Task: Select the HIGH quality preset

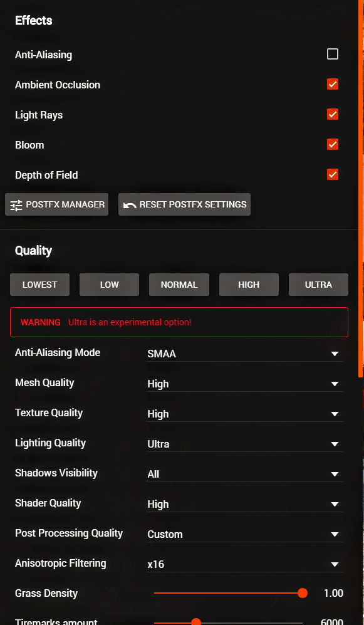Action: 249,285
